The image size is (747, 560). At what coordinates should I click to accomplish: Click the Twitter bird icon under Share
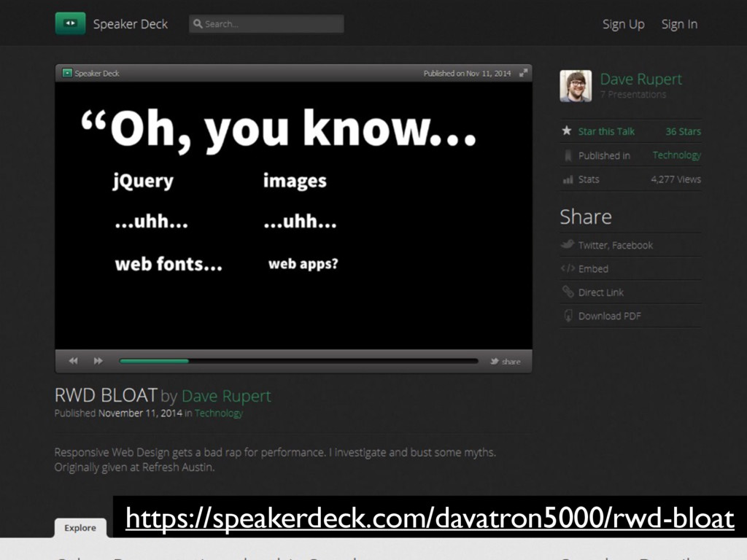(568, 244)
